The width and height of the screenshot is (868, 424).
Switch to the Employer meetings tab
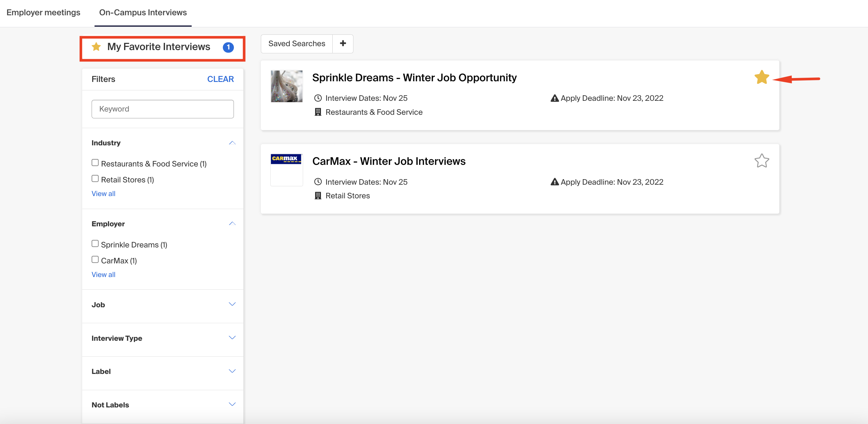click(43, 12)
